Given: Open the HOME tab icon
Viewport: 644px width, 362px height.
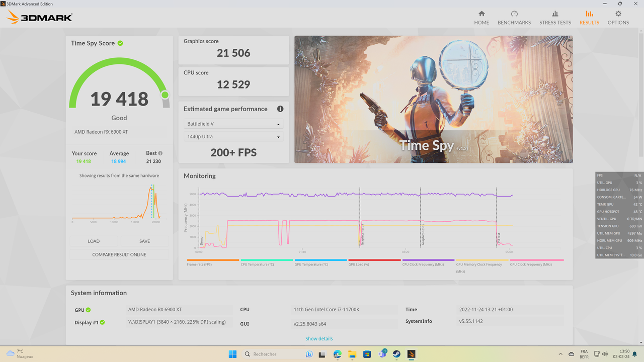Looking at the screenshot, I should pos(481,14).
